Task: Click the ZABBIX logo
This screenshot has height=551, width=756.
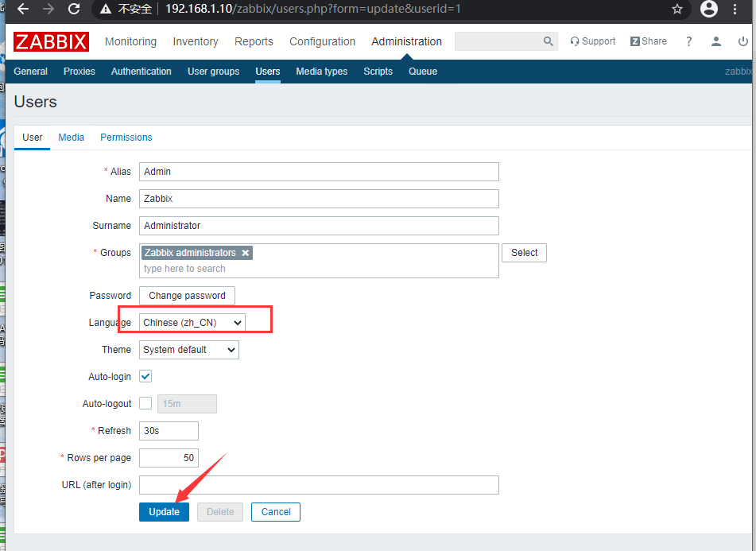Action: [x=51, y=42]
